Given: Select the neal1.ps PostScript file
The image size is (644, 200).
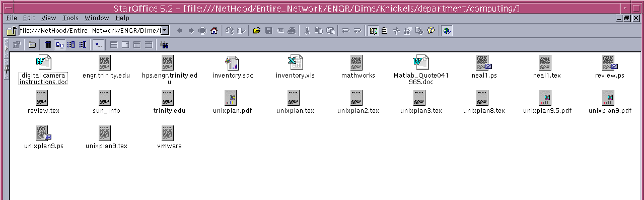Looking at the screenshot, I should click(x=484, y=67).
